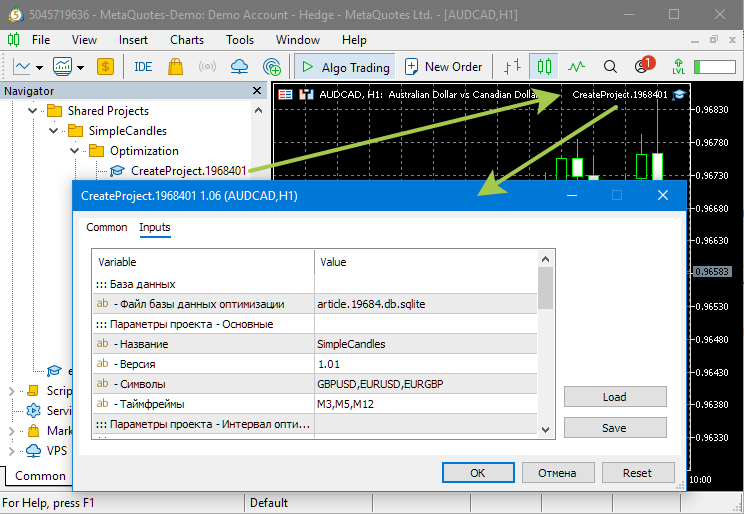Open the Window menu
Viewport: 744px width, 514px height.
click(298, 40)
